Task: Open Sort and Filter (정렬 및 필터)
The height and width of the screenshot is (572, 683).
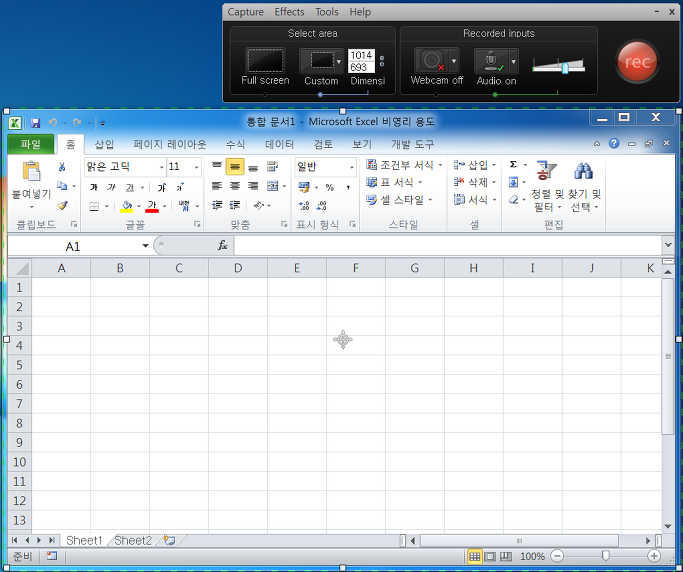Action: click(546, 187)
